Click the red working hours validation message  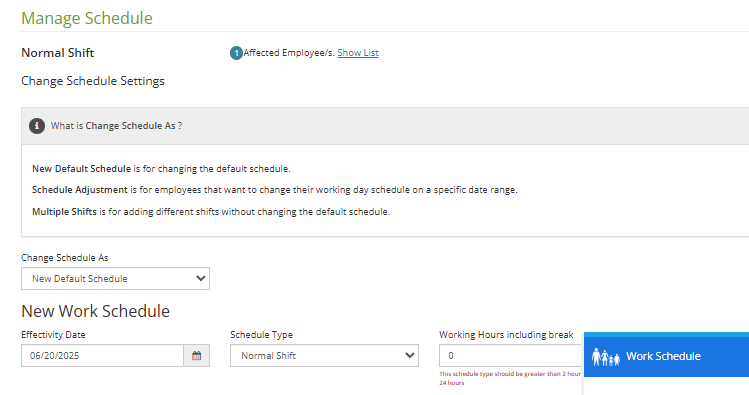click(510, 378)
